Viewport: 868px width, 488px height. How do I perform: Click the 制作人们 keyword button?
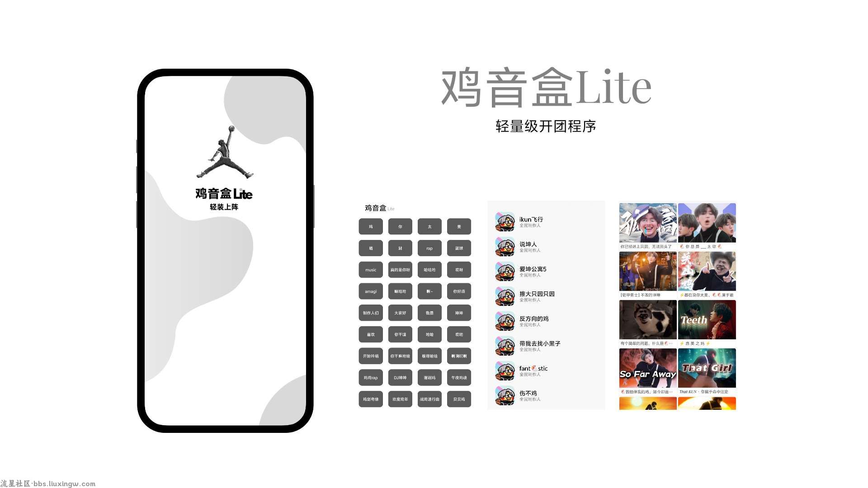(371, 313)
